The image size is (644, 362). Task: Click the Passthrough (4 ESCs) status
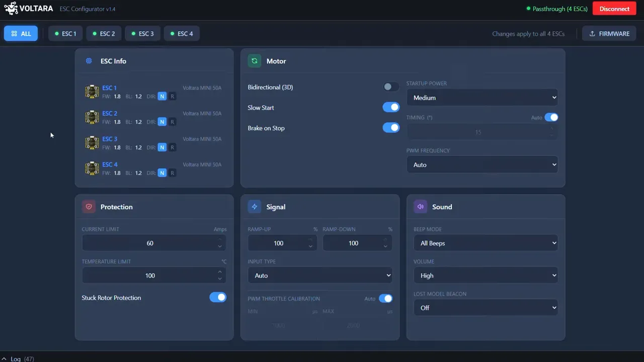pyautogui.click(x=557, y=9)
